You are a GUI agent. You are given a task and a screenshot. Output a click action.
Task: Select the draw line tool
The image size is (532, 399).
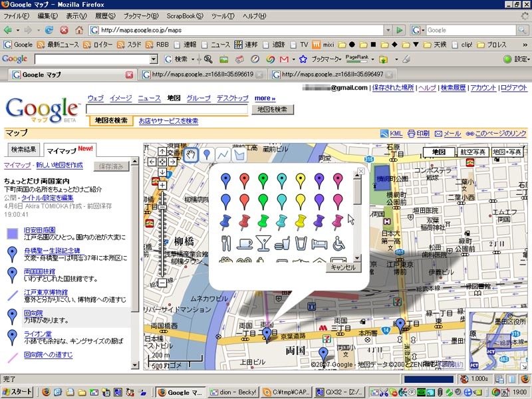[x=223, y=155]
